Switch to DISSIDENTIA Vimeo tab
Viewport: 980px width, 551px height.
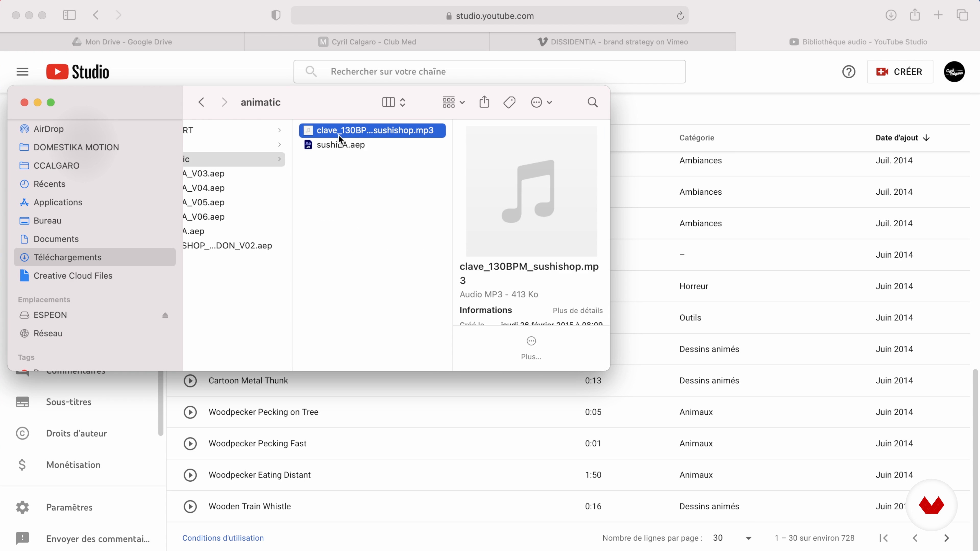[x=612, y=42]
